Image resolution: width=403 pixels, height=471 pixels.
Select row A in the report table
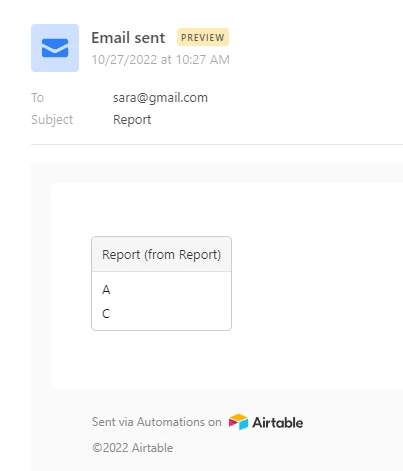pos(162,290)
